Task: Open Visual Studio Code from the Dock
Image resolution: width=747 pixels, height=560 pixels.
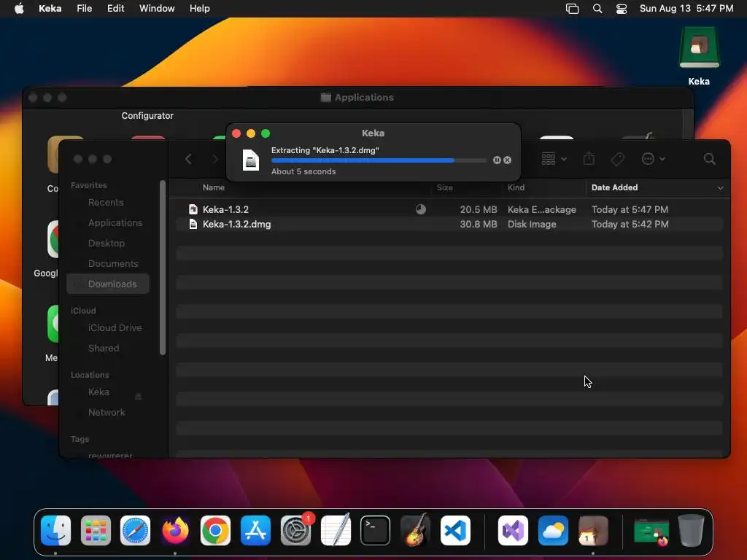Action: tap(455, 531)
